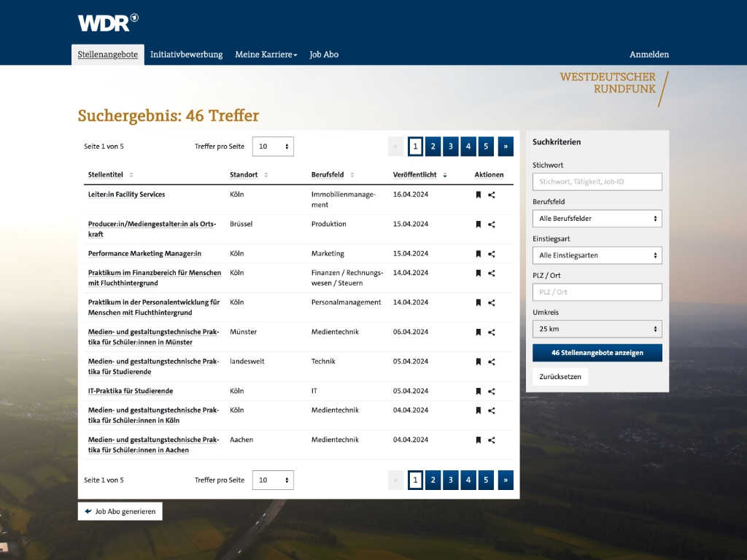Open the Meine Karriere menu
The image size is (747, 560).
(266, 54)
